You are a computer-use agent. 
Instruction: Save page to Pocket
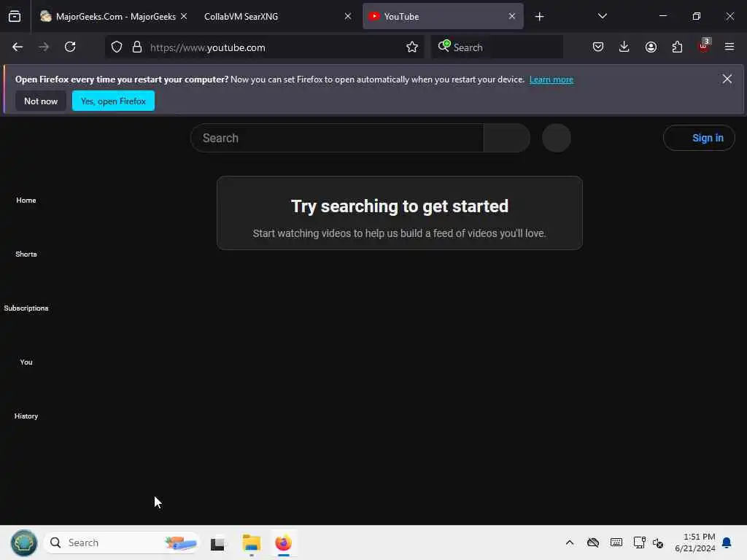point(598,47)
